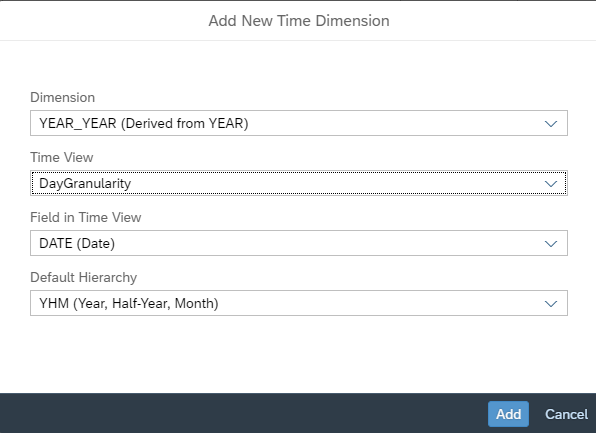Click the Dimension field label
This screenshot has width=596, height=433.
click(62, 98)
